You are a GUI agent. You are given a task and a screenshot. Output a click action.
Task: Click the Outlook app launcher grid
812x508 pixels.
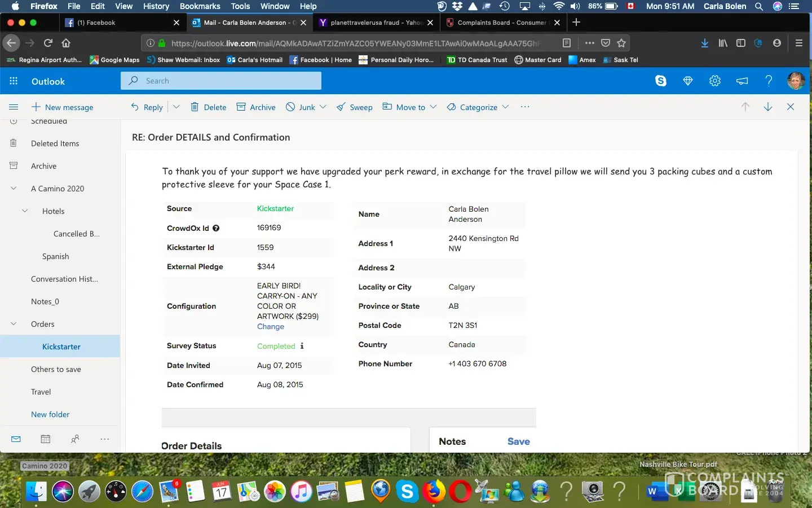(x=14, y=81)
